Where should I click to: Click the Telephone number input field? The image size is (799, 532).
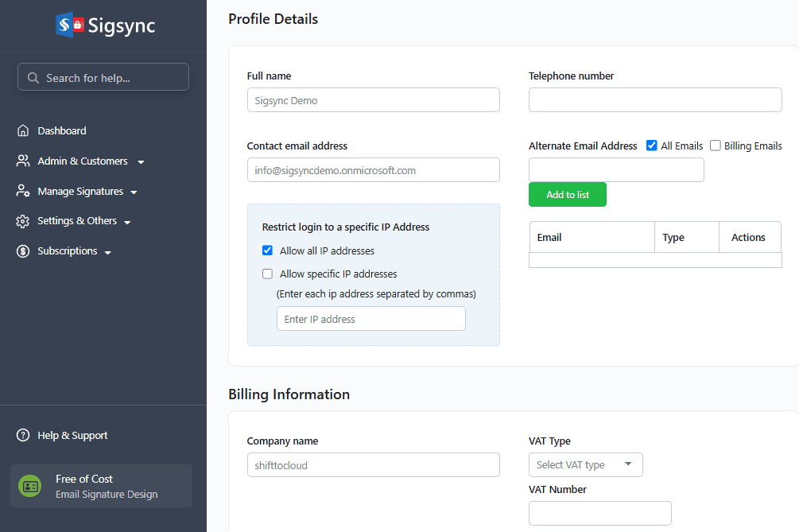pos(655,100)
